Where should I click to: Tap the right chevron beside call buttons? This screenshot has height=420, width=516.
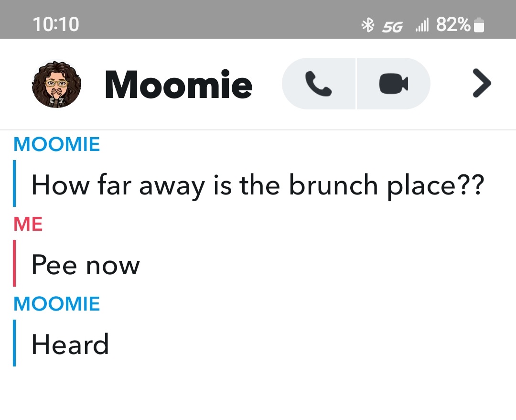click(x=481, y=84)
